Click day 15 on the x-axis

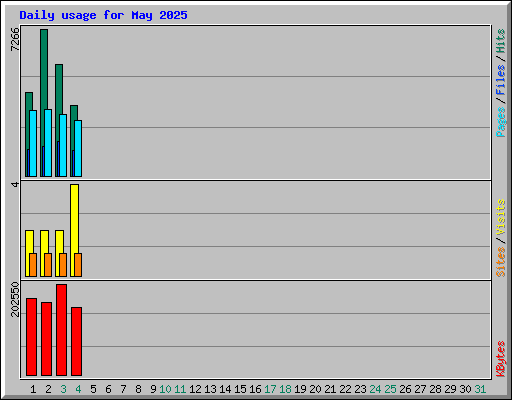pyautogui.click(x=240, y=389)
